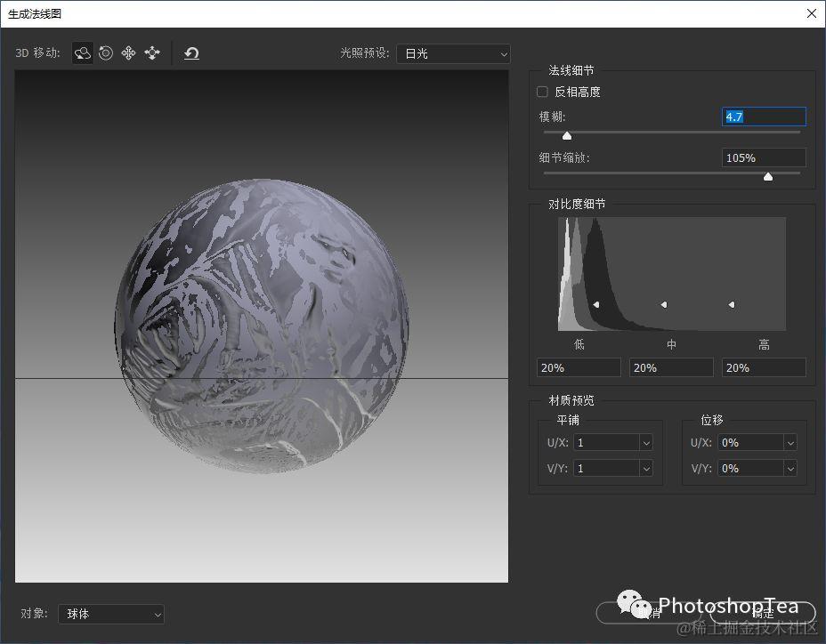Click the 低 low contrast percentage field
Screen dimensions: 826x644
[x=579, y=367]
